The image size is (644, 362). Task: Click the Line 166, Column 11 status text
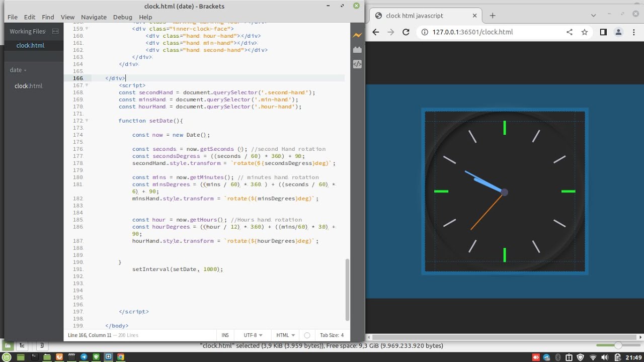[x=90, y=335]
